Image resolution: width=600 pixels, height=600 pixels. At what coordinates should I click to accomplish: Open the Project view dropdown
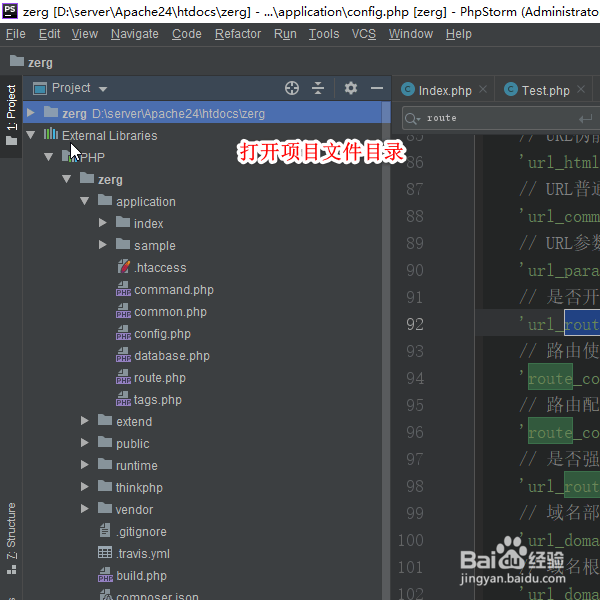[x=103, y=89]
